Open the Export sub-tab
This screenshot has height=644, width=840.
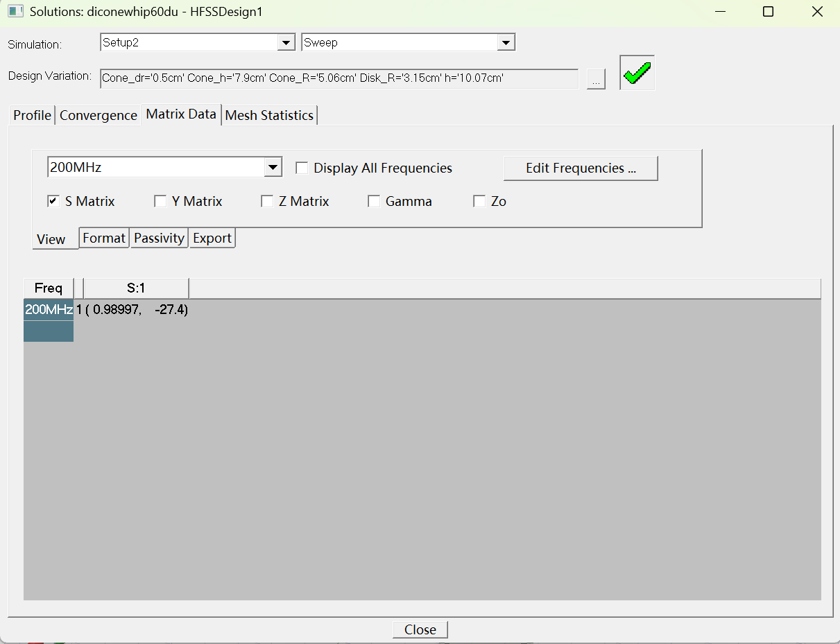(x=212, y=238)
